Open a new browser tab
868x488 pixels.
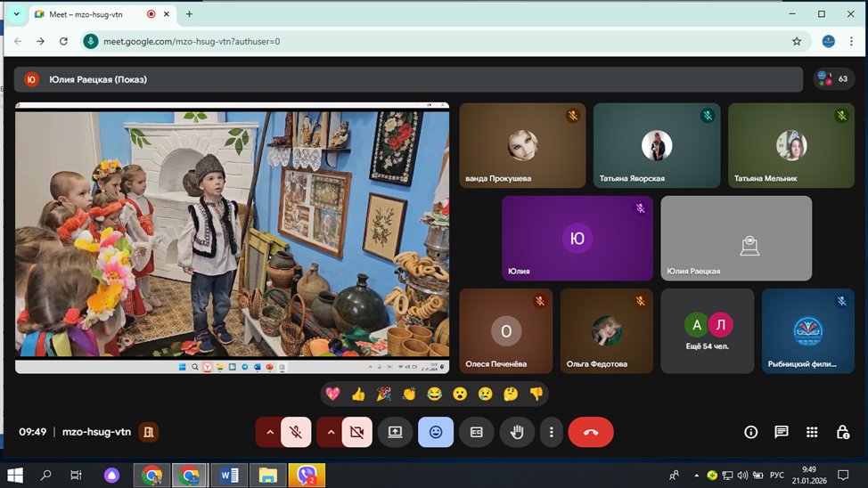189,14
